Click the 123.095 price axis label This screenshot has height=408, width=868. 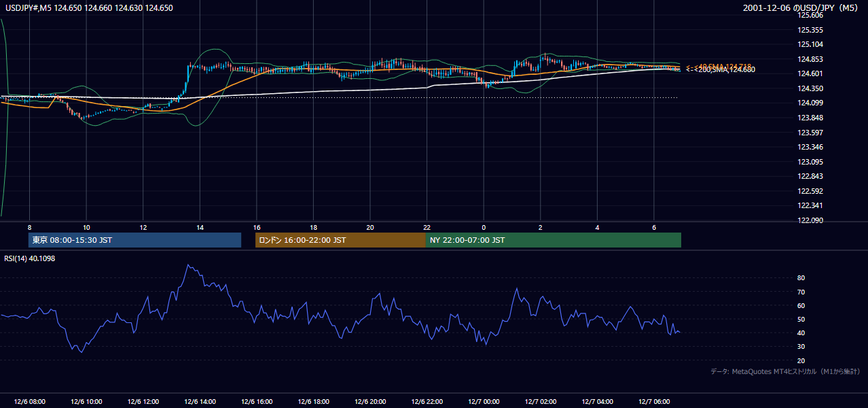811,162
